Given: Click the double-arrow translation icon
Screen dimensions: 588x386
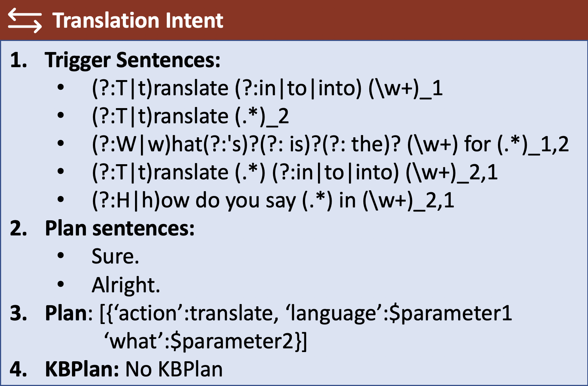Looking at the screenshot, I should coord(25,21).
